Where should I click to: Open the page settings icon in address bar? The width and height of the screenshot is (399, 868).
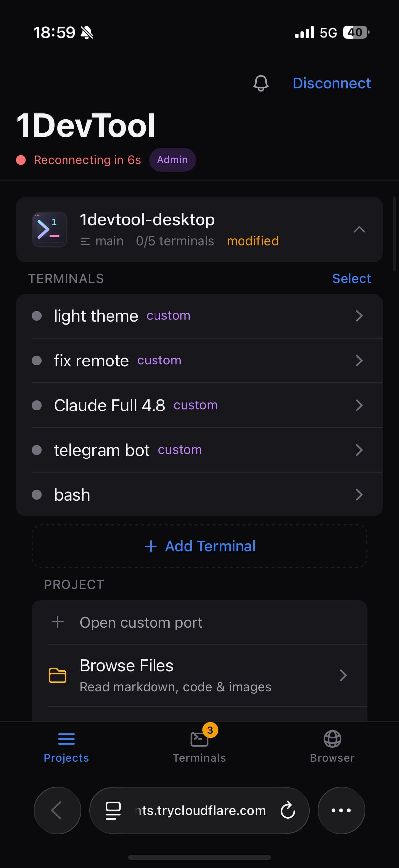click(113, 810)
